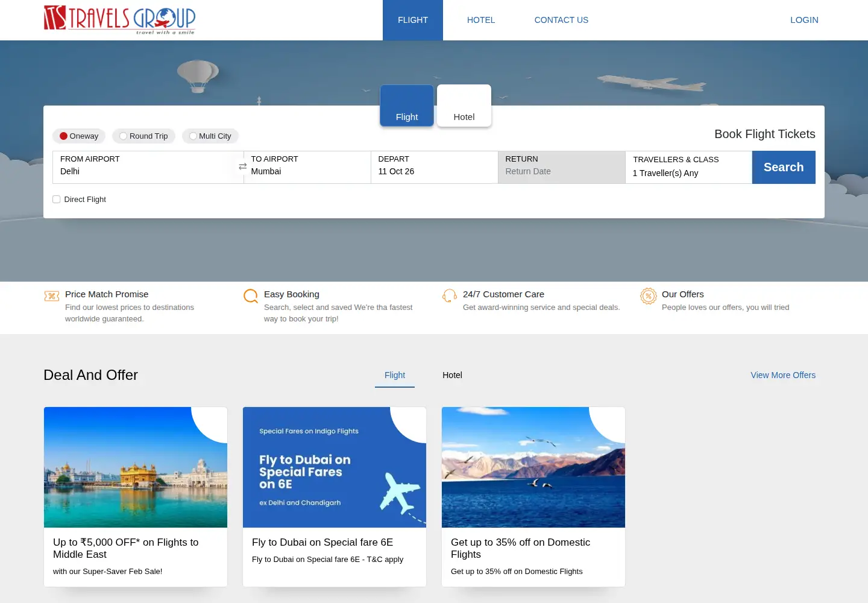Click 'Get up to 35% off on Domestic Flights' title
The height and width of the screenshot is (603, 868).
click(x=520, y=548)
